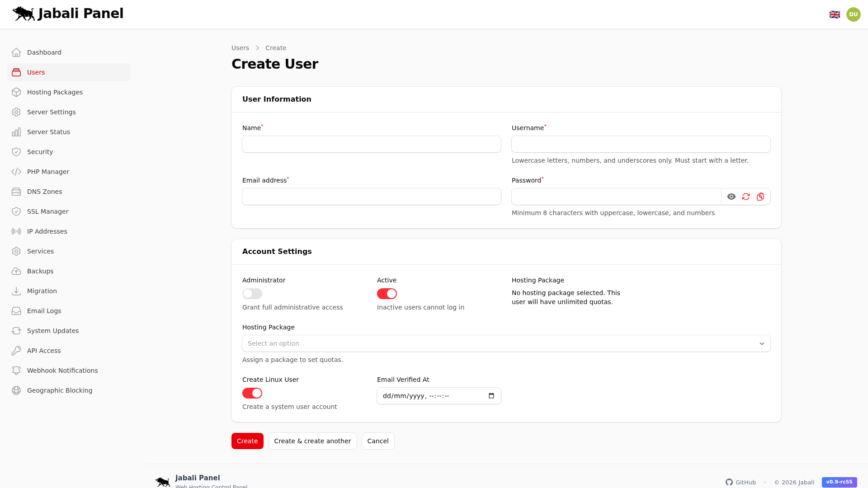
Task: Turn off the Create Linux User toggle
Action: 252,393
